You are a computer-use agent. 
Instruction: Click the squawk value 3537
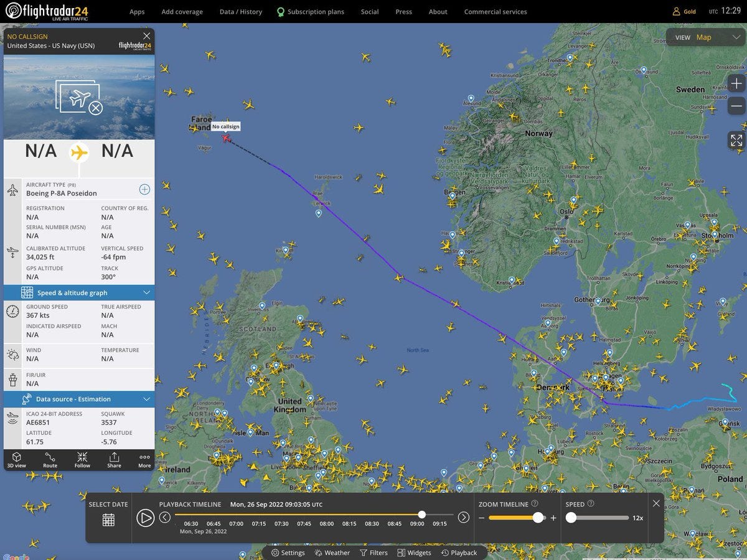pyautogui.click(x=110, y=422)
